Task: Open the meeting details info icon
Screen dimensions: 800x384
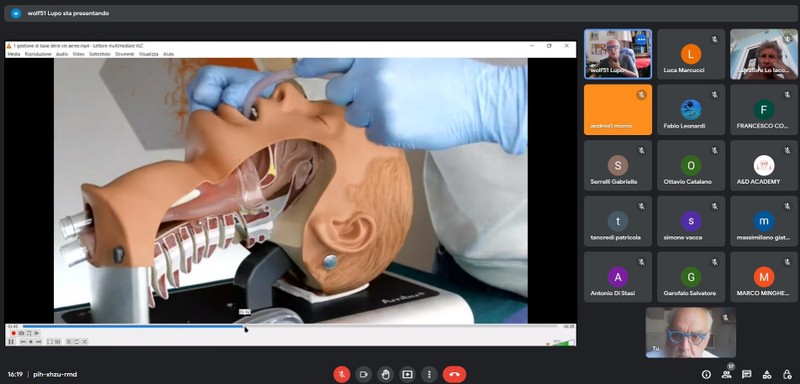Action: coord(706,374)
